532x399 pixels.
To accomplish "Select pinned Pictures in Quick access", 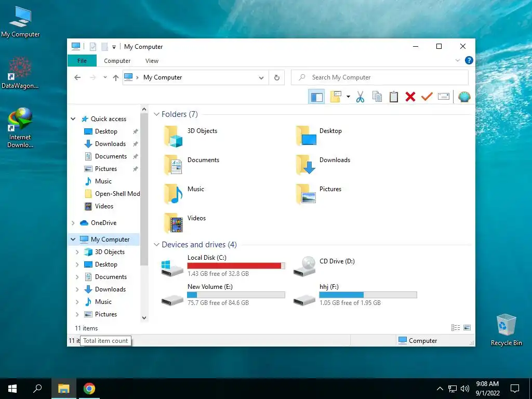I will point(100,169).
